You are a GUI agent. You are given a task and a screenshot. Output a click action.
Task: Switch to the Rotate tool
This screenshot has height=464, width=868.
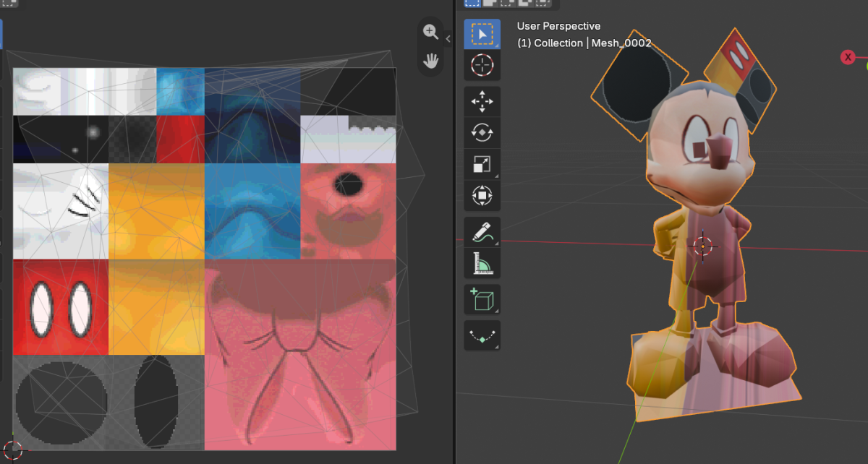click(482, 133)
